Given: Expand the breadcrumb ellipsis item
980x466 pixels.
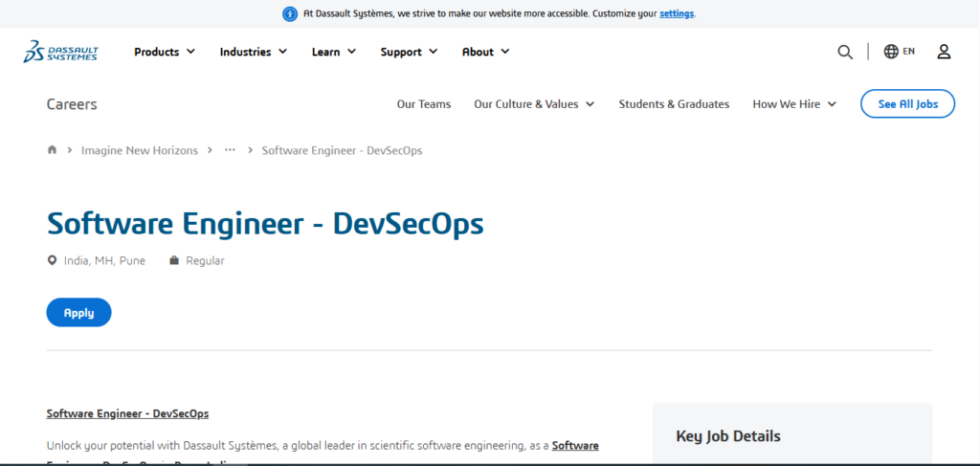Looking at the screenshot, I should click(x=230, y=150).
